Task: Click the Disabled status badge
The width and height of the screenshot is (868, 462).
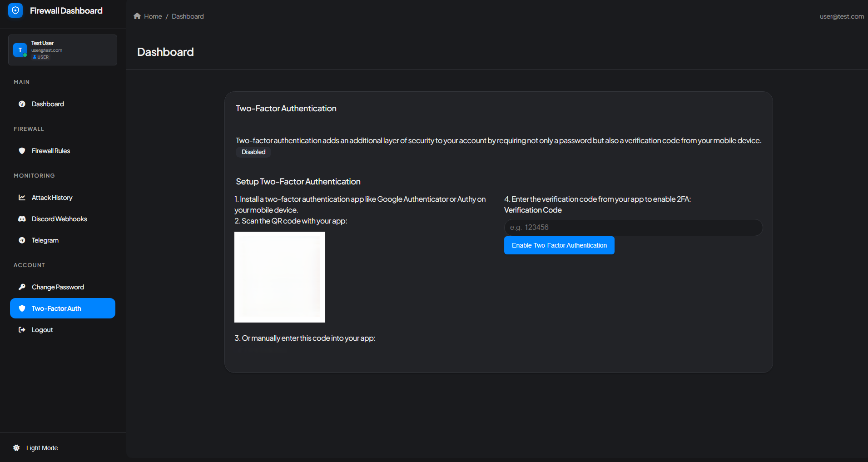Action: coord(253,152)
